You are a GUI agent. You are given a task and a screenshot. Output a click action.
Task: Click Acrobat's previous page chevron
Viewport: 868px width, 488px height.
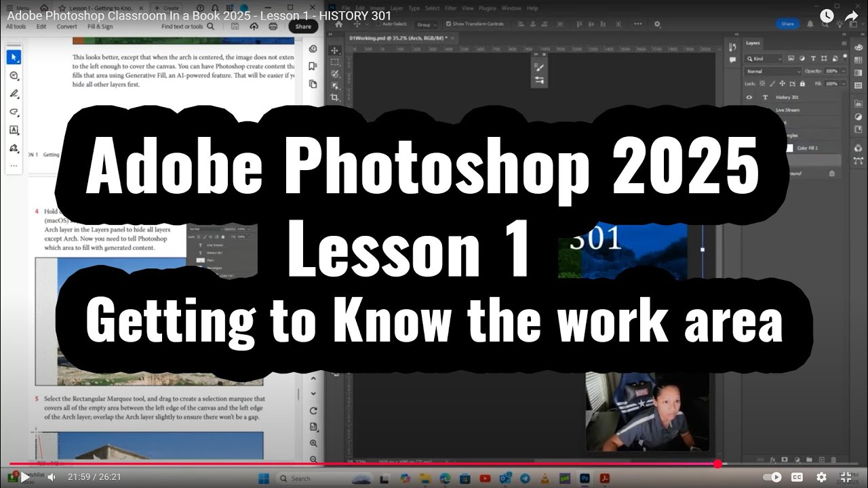click(313, 379)
